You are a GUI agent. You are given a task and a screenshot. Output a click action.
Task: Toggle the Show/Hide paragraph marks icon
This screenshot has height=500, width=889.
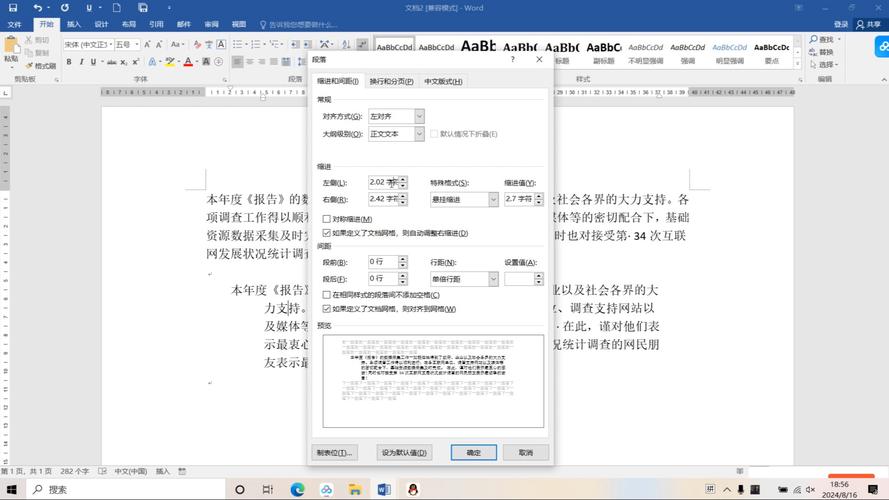point(362,44)
